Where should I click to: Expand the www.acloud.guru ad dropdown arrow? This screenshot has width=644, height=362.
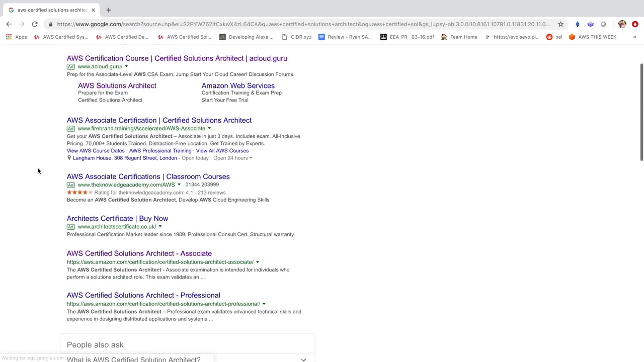tap(126, 66)
